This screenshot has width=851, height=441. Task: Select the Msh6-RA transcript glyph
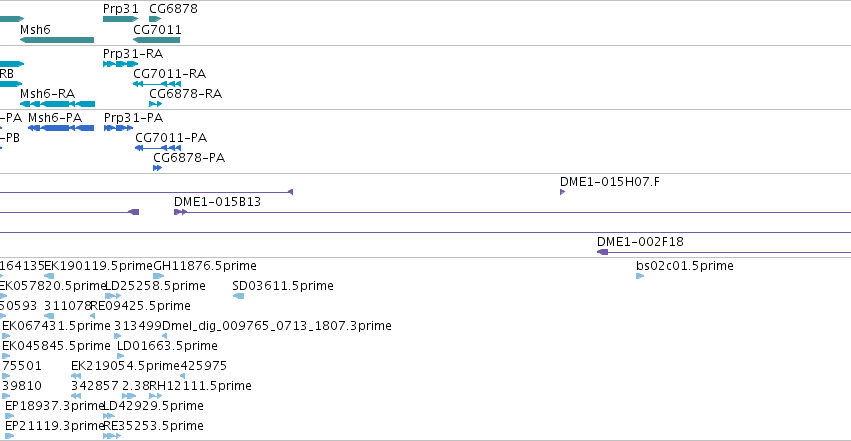click(58, 104)
